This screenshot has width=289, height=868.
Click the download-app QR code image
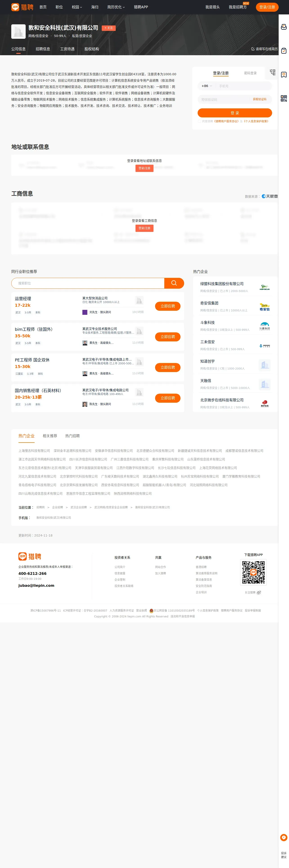coord(253,572)
